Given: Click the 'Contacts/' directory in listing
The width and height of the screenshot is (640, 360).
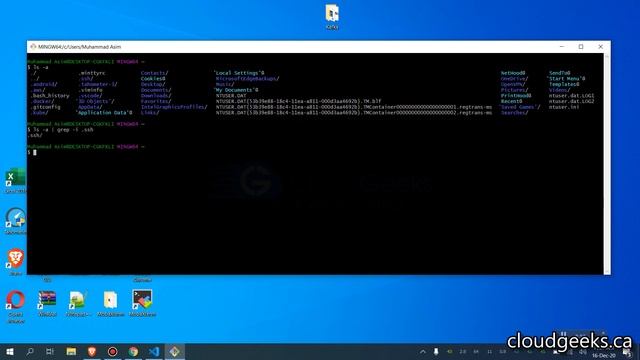Looking at the screenshot, I should click(154, 73).
